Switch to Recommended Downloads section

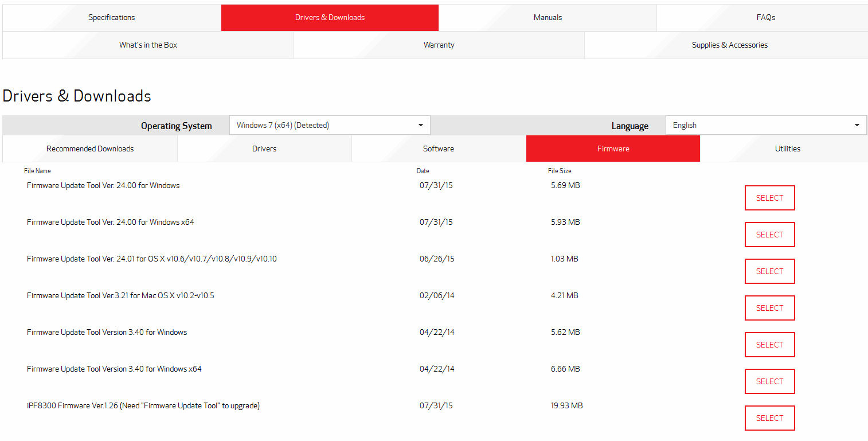[x=89, y=148]
